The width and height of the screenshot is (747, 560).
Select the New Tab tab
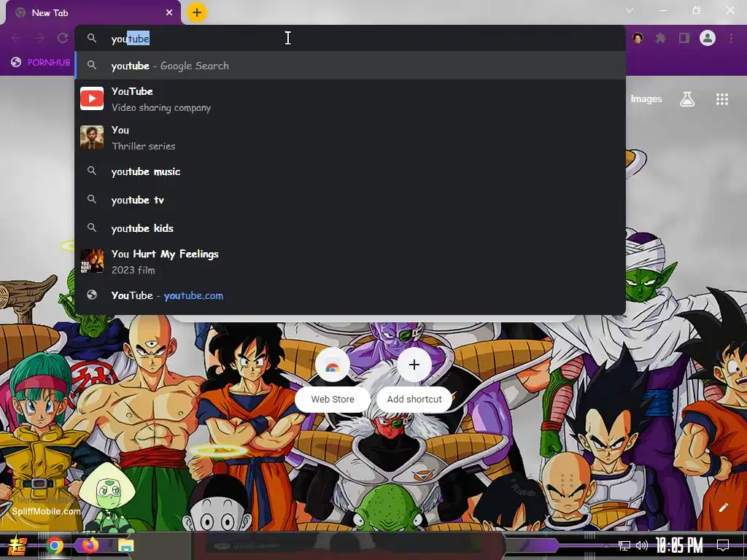[x=93, y=13]
